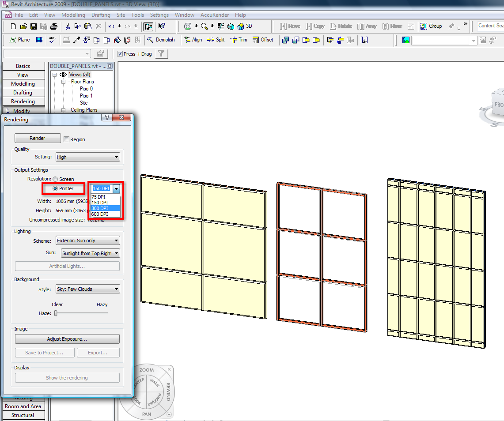
Task: Select the Screen resolution radio button
Action: [55, 179]
